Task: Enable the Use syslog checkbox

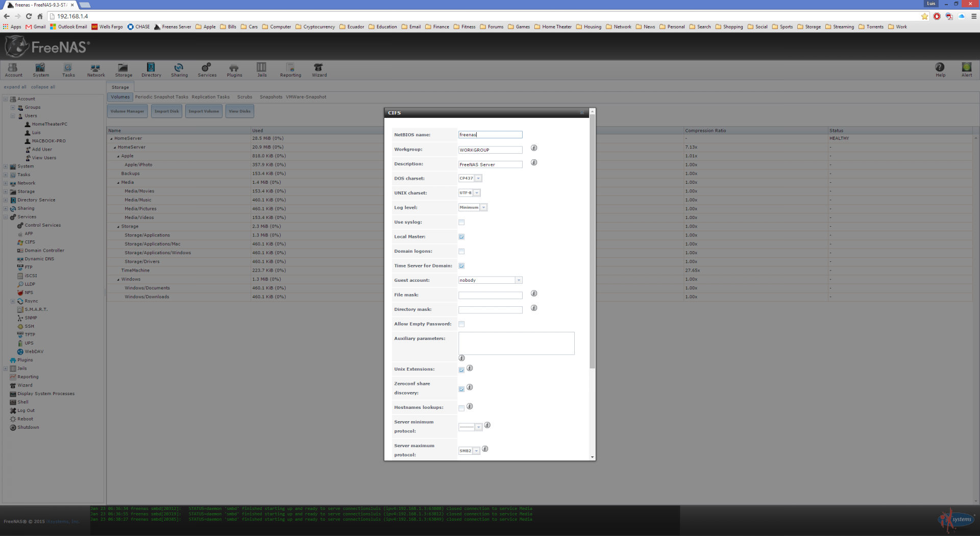Action: 461,222
